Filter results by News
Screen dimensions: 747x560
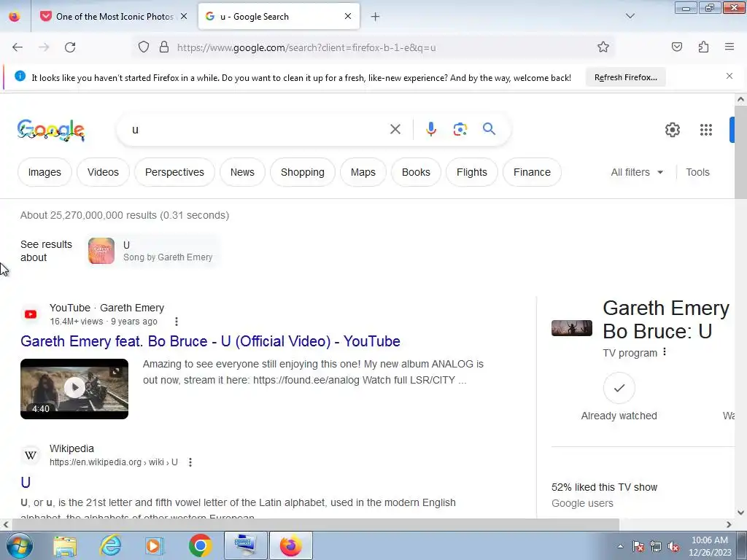pyautogui.click(x=242, y=172)
